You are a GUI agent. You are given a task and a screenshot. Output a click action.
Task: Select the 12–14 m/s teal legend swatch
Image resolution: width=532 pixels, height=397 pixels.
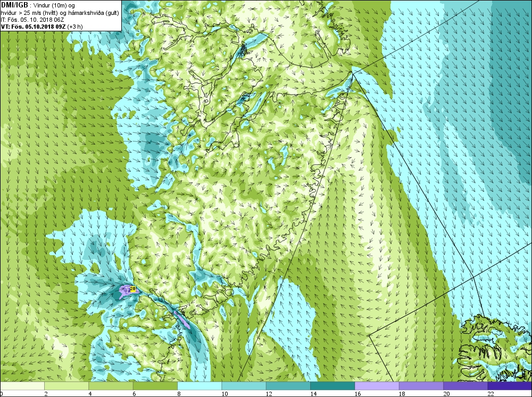pyautogui.click(x=288, y=386)
